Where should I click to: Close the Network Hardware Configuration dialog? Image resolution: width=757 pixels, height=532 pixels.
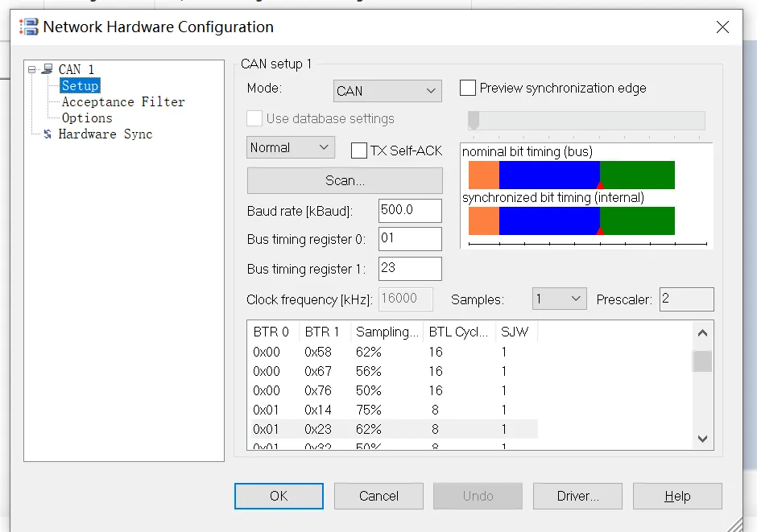(722, 27)
